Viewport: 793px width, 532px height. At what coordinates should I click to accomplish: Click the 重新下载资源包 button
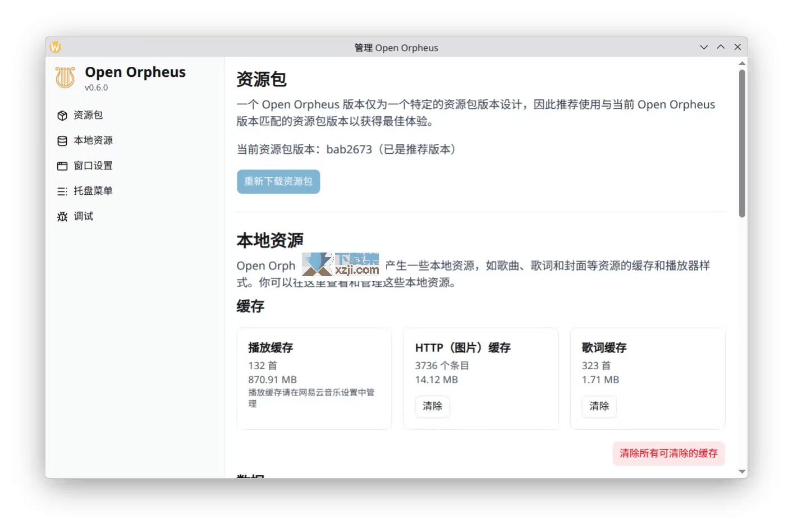(278, 182)
